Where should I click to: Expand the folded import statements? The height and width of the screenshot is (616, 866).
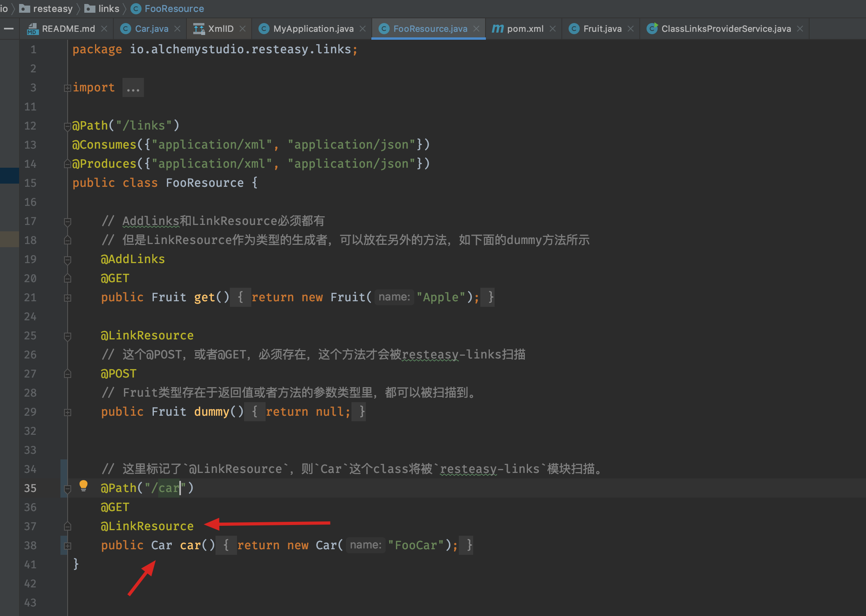point(68,88)
